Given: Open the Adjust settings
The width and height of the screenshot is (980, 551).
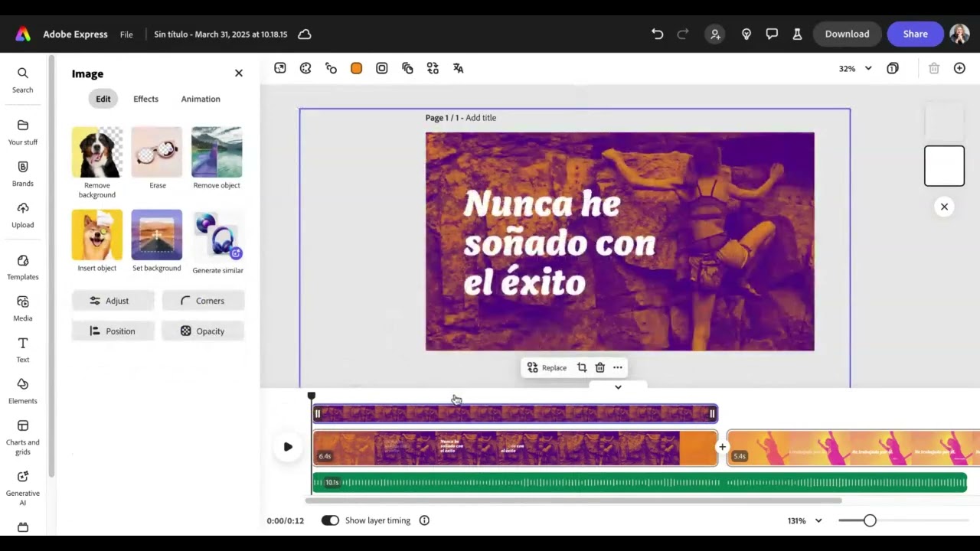Looking at the screenshot, I should (x=113, y=301).
